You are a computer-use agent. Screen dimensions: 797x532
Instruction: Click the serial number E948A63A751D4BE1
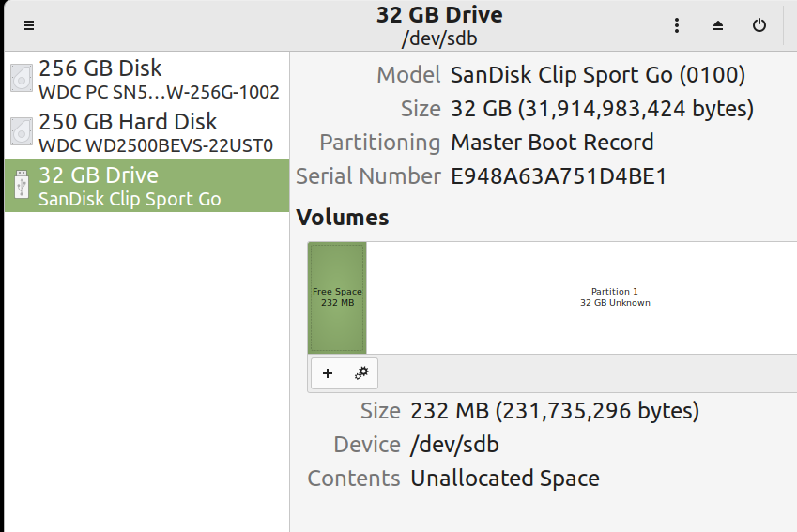pos(559,176)
